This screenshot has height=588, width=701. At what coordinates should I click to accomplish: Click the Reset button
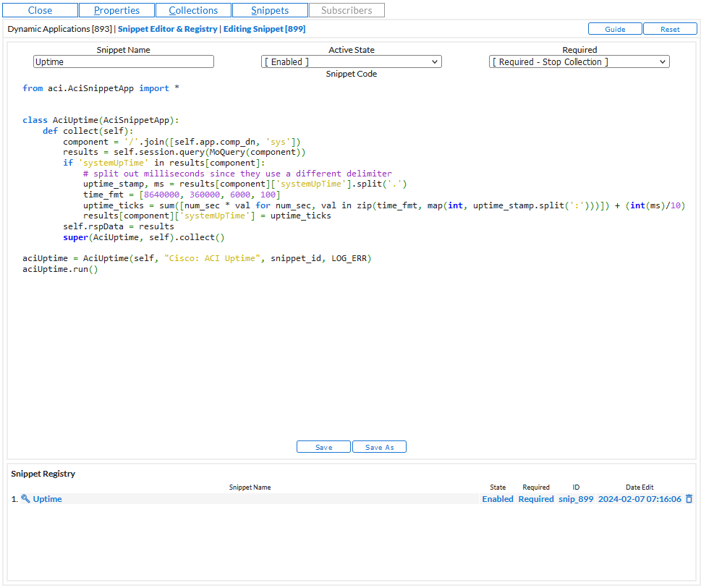pyautogui.click(x=670, y=29)
